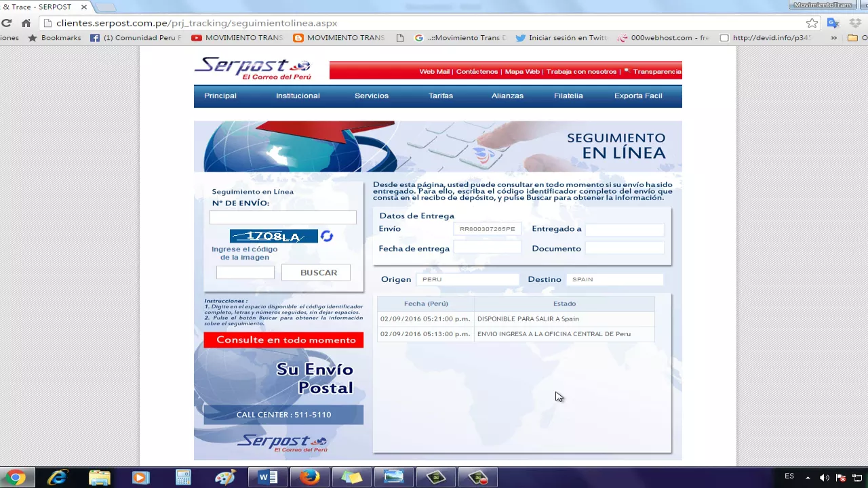Open Paint from the taskbar
This screenshot has width=868, height=488.
tap(225, 478)
